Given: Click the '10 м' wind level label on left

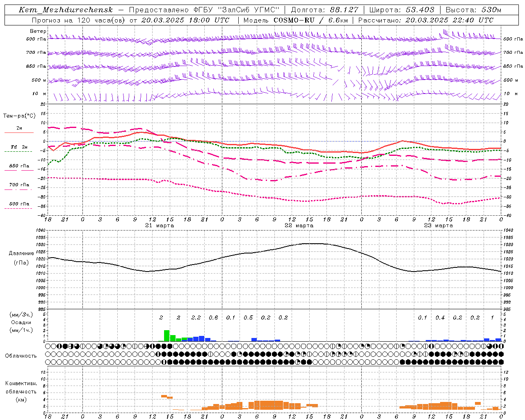Looking at the screenshot, I should pos(39,94).
